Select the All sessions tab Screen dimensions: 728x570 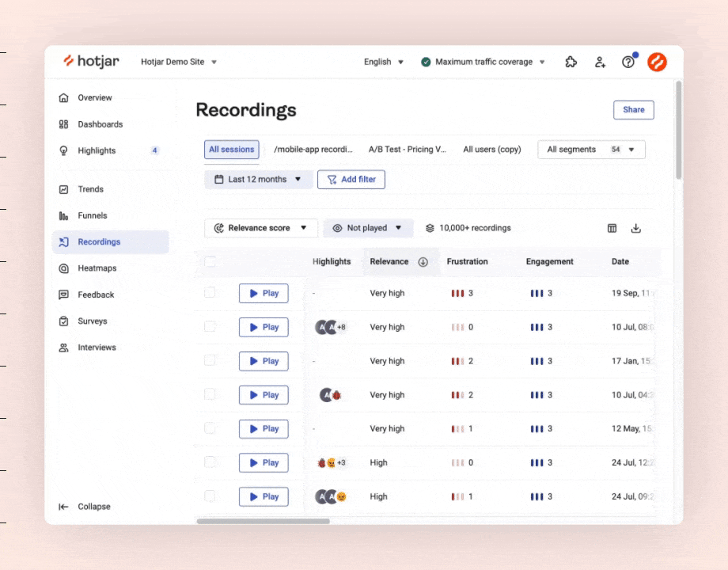pyautogui.click(x=232, y=150)
